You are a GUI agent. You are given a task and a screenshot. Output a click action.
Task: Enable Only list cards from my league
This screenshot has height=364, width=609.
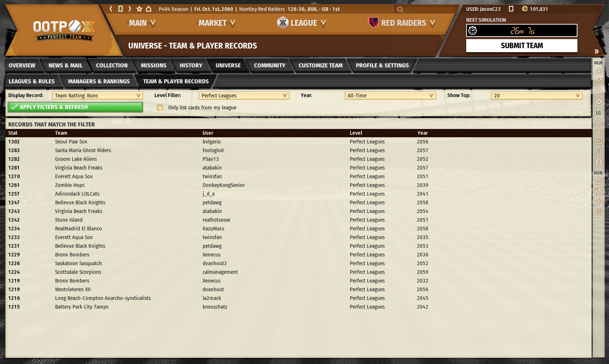pyautogui.click(x=160, y=108)
